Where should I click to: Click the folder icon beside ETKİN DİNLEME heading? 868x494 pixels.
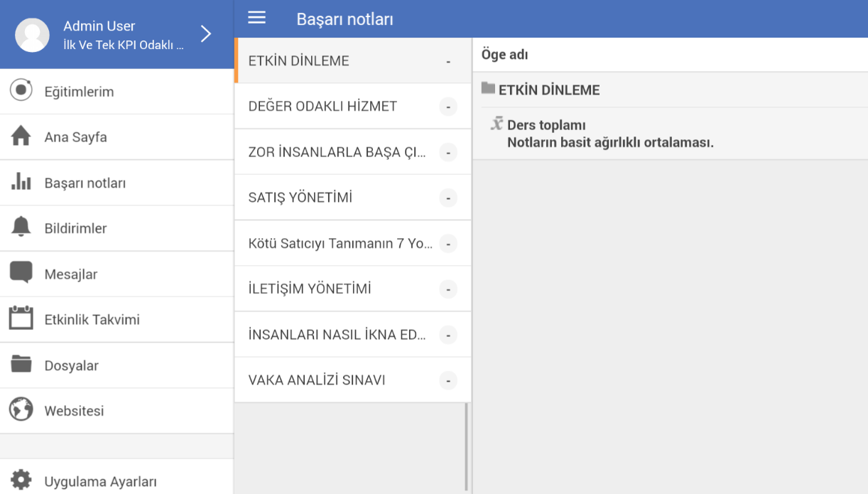pos(488,89)
